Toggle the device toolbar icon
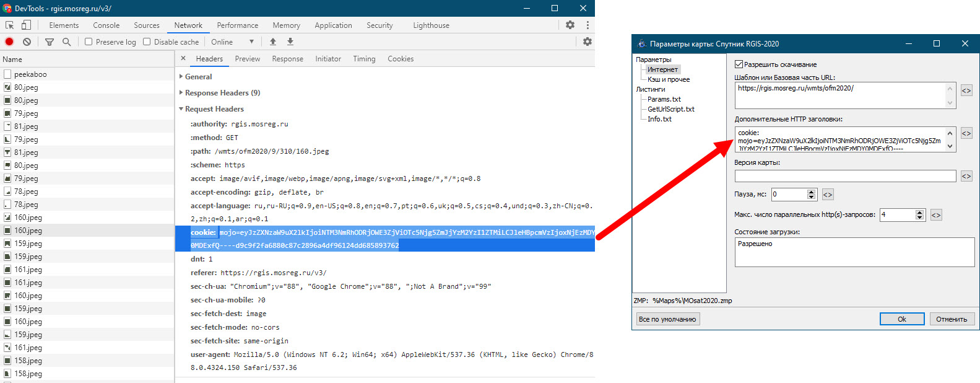The image size is (980, 383). (x=26, y=25)
